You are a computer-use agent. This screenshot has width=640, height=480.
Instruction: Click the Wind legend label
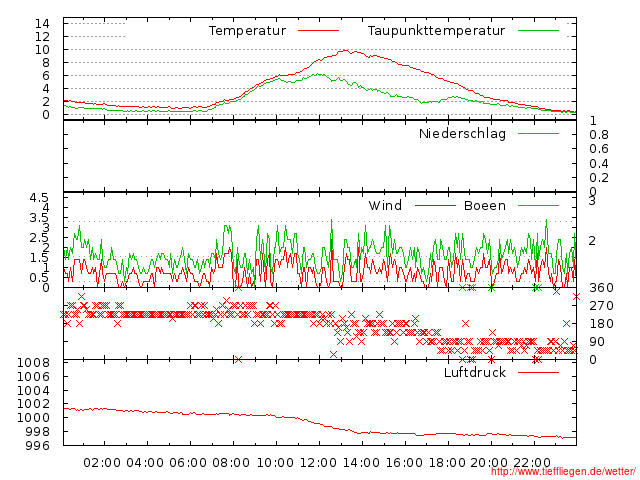tap(385, 205)
